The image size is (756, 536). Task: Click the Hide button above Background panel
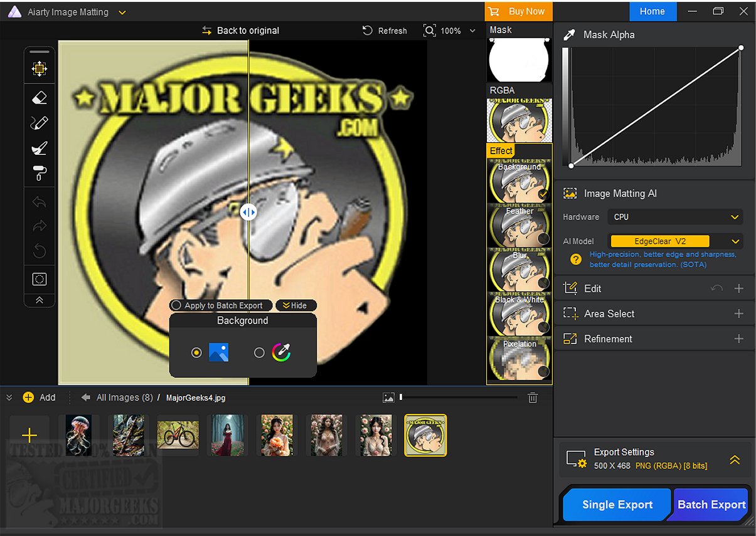coord(295,305)
